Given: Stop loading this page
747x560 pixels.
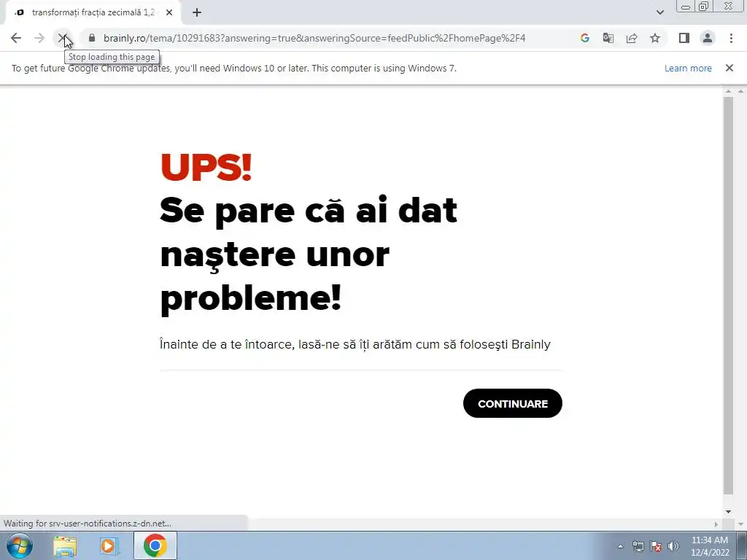Looking at the screenshot, I should pyautogui.click(x=63, y=38).
